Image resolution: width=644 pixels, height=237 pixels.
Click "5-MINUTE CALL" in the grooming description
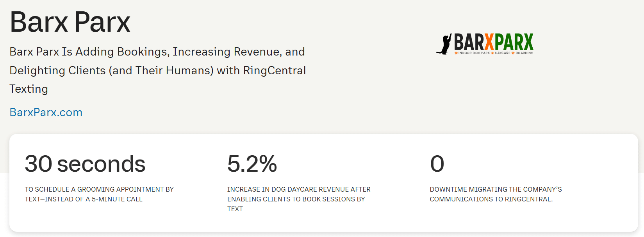tap(117, 199)
